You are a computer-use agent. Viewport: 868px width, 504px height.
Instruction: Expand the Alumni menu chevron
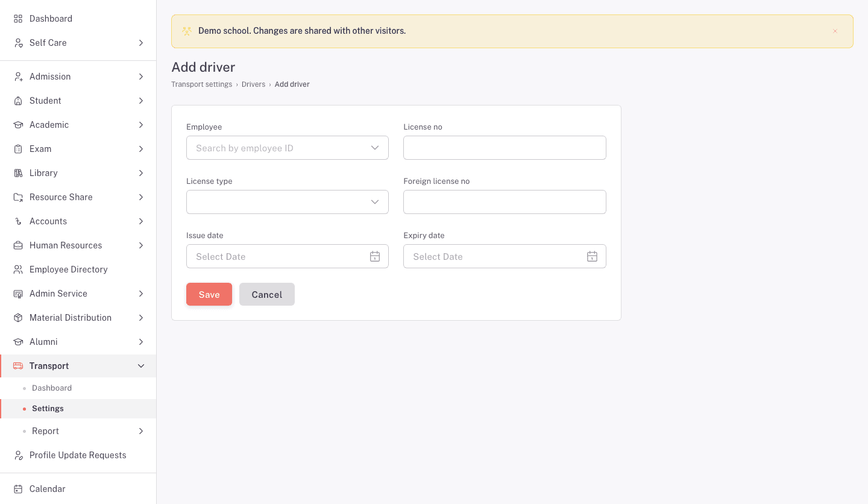pyautogui.click(x=141, y=342)
